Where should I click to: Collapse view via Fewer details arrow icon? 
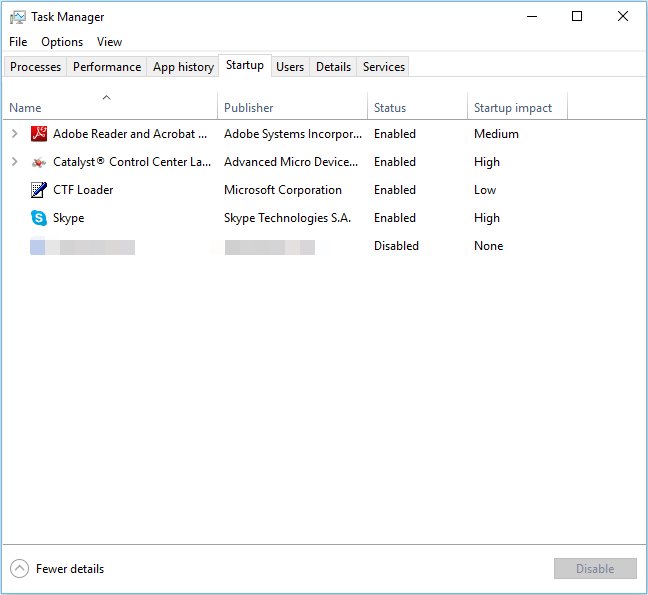coord(19,569)
